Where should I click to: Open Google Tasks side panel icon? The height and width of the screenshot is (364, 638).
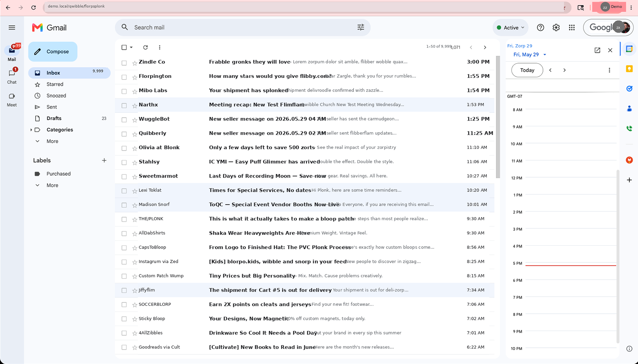pos(629,89)
